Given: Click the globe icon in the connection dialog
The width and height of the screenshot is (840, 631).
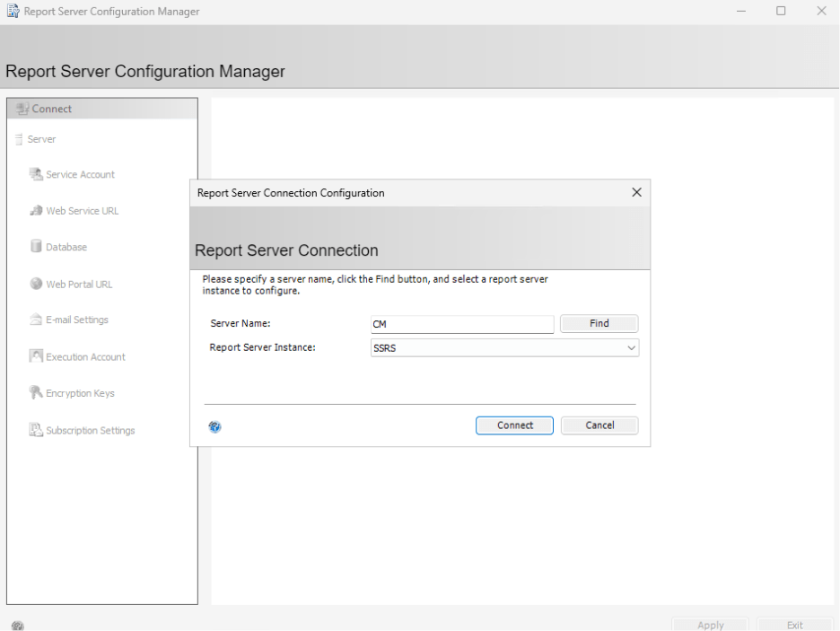Looking at the screenshot, I should point(214,426).
